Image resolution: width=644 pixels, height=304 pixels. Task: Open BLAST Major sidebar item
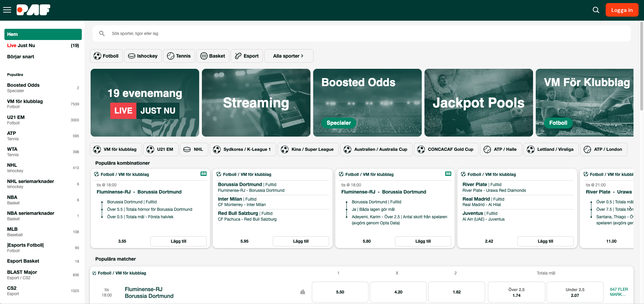tap(43, 275)
